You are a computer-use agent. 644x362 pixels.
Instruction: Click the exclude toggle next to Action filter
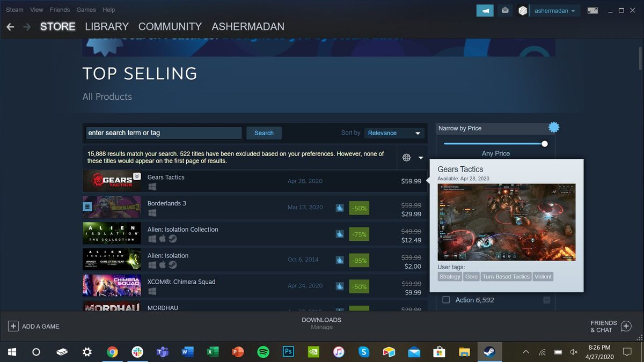546,300
